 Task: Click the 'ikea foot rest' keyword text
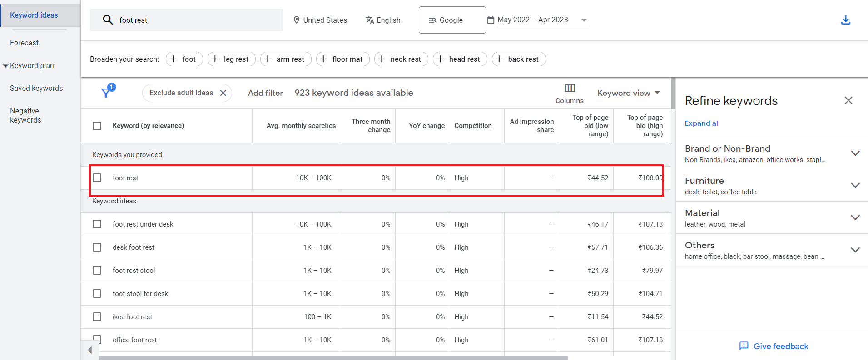pos(132,317)
